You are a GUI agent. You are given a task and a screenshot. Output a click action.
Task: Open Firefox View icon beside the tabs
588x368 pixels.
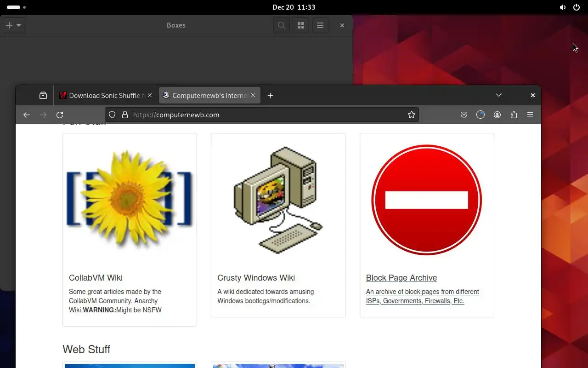click(43, 95)
